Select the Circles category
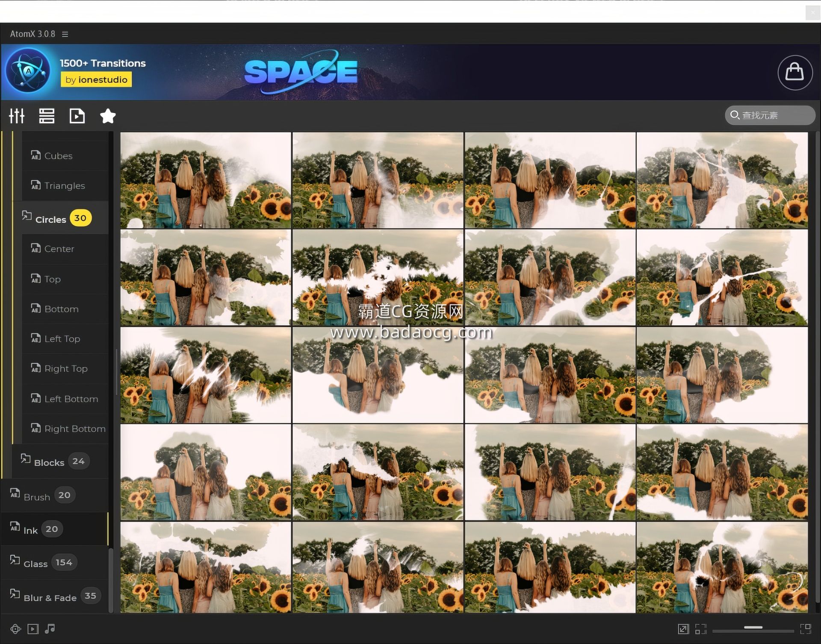The width and height of the screenshot is (821, 644). click(60, 218)
